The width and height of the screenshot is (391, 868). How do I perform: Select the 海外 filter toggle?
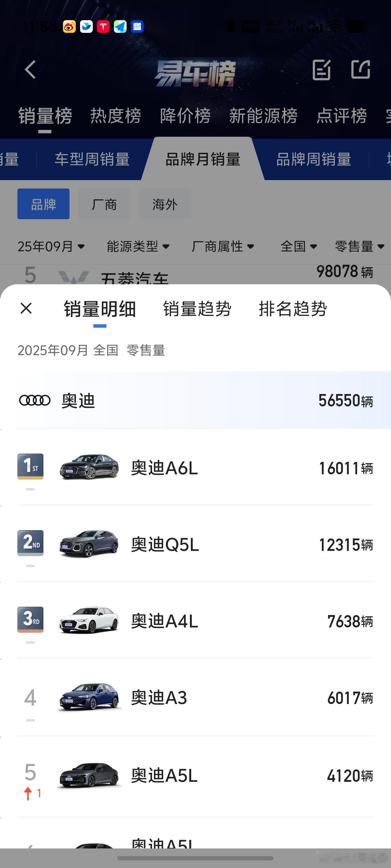[165, 204]
